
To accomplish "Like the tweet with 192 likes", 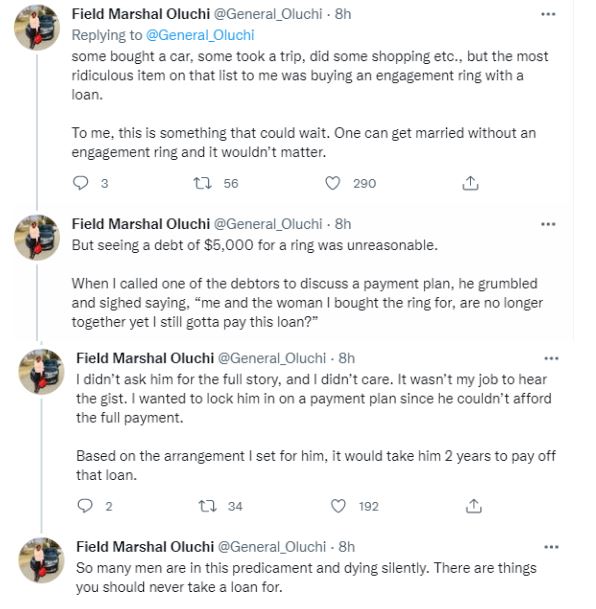I will point(338,506).
